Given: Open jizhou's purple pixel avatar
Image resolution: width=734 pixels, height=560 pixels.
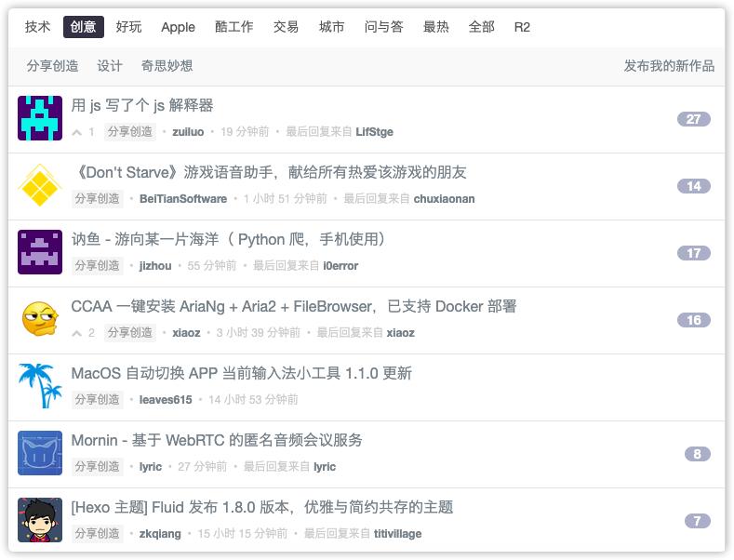Looking at the screenshot, I should coord(40,252).
